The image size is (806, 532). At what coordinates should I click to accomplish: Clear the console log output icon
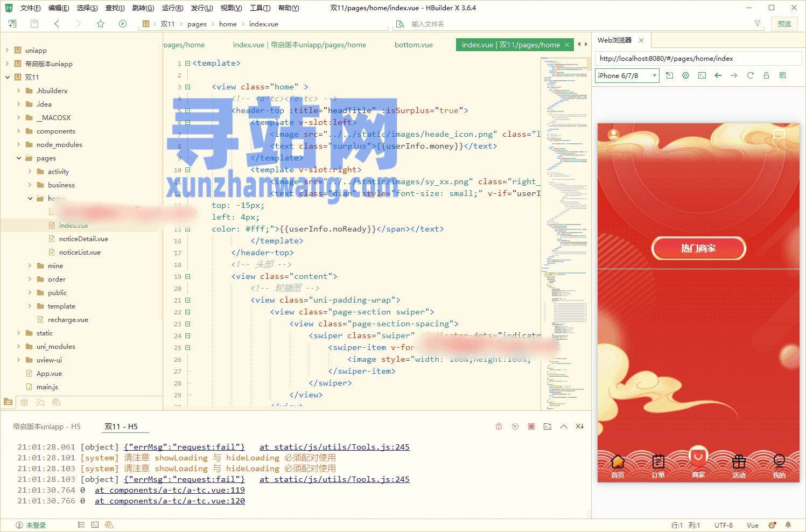[x=580, y=426]
